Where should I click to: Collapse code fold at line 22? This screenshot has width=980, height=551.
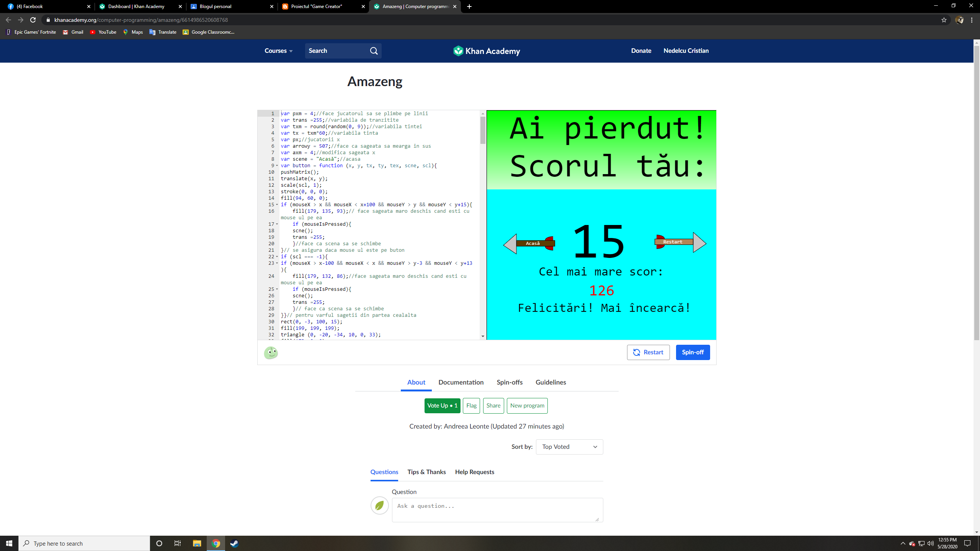(277, 257)
